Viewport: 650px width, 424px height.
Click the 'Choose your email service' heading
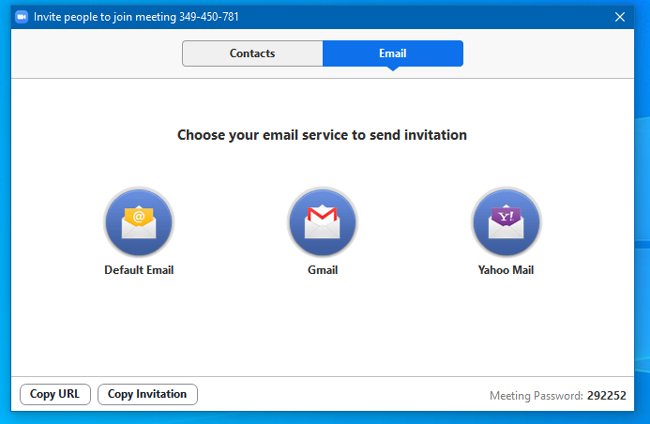click(322, 135)
